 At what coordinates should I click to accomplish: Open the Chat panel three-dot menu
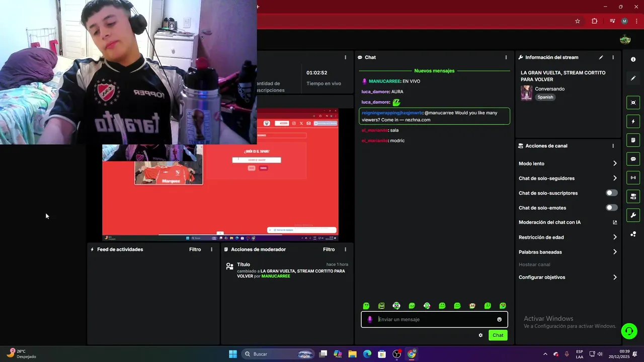(x=506, y=57)
